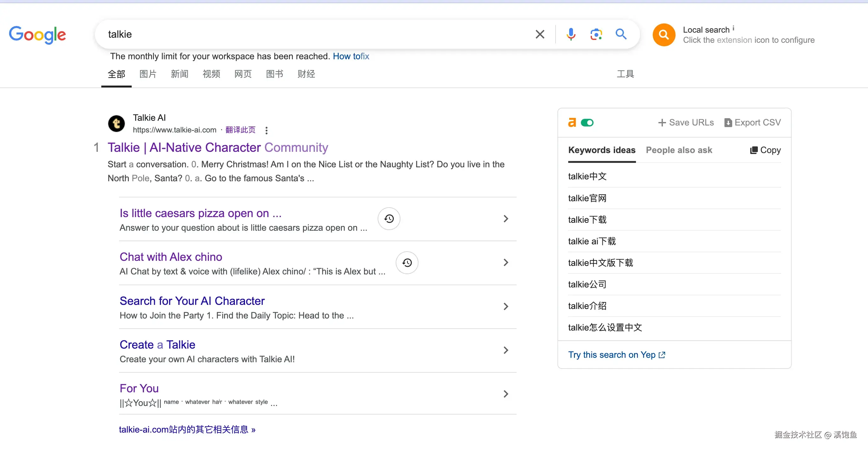This screenshot has height=450, width=868.
Task: Open Is little caesars pizza open on link
Action: 200,213
